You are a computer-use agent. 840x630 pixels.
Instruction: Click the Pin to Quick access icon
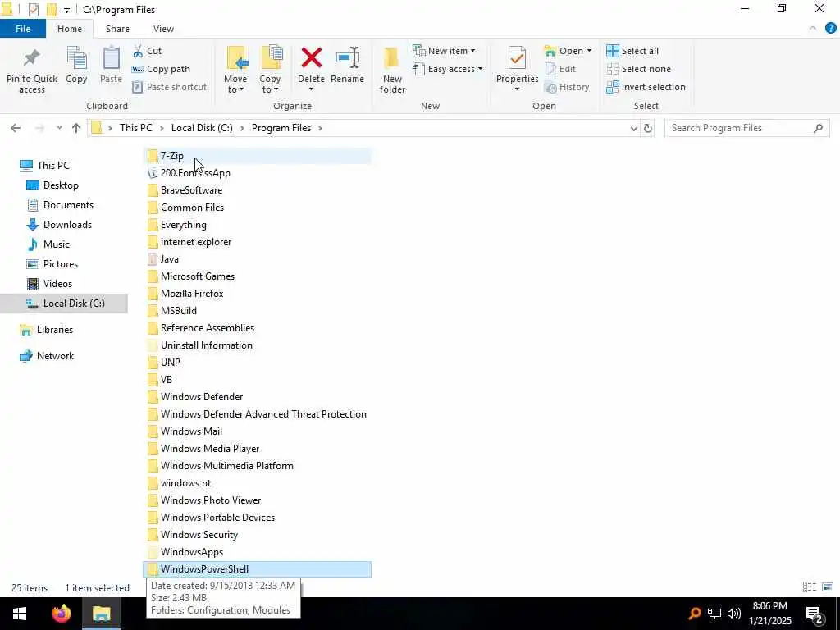tap(32, 58)
